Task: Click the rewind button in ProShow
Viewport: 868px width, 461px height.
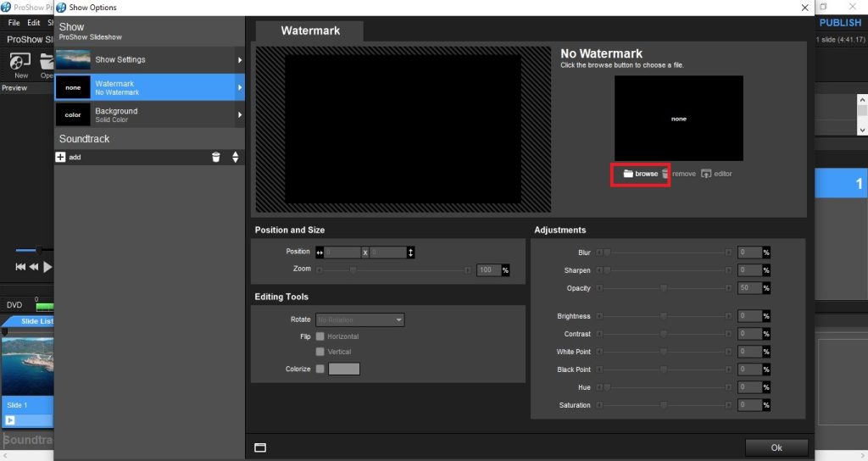Action: point(34,267)
